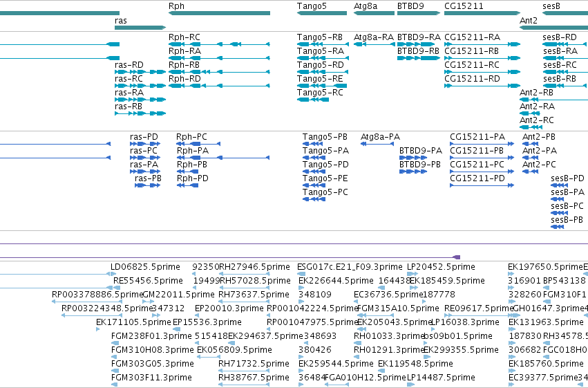Viewport: 588px width, 388px height.
Task: Click EST label LP20452.5prime
Action: 442,267
